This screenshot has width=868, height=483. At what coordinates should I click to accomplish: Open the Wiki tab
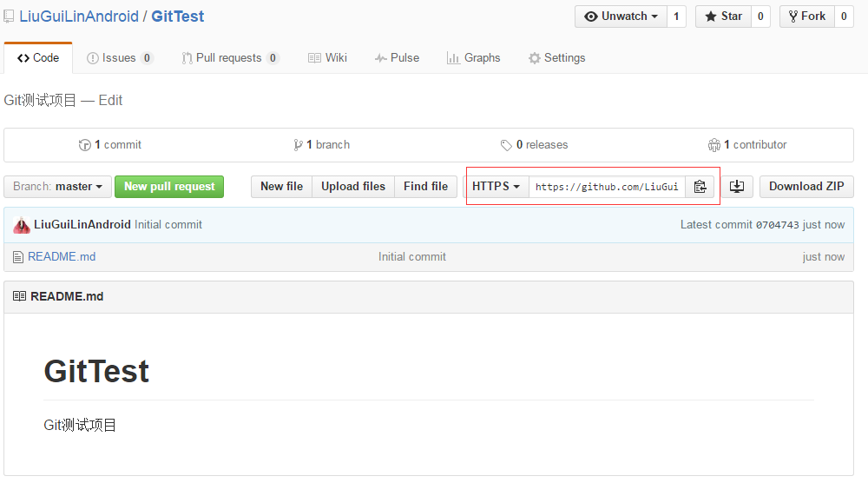pos(327,58)
